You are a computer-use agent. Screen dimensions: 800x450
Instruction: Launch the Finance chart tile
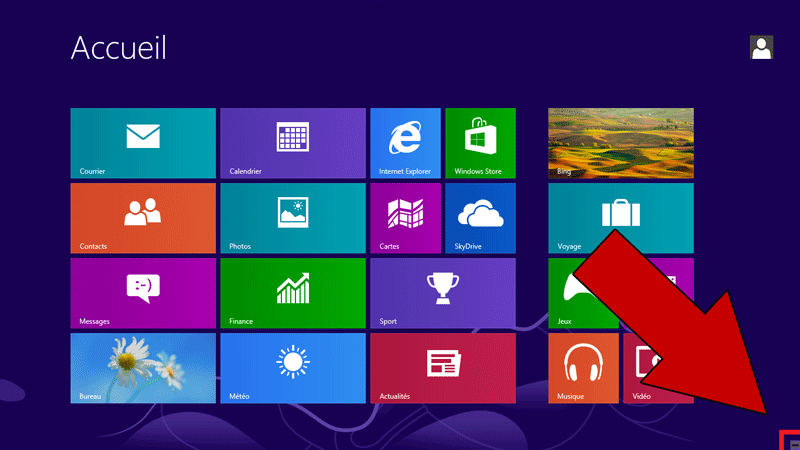tap(292, 293)
